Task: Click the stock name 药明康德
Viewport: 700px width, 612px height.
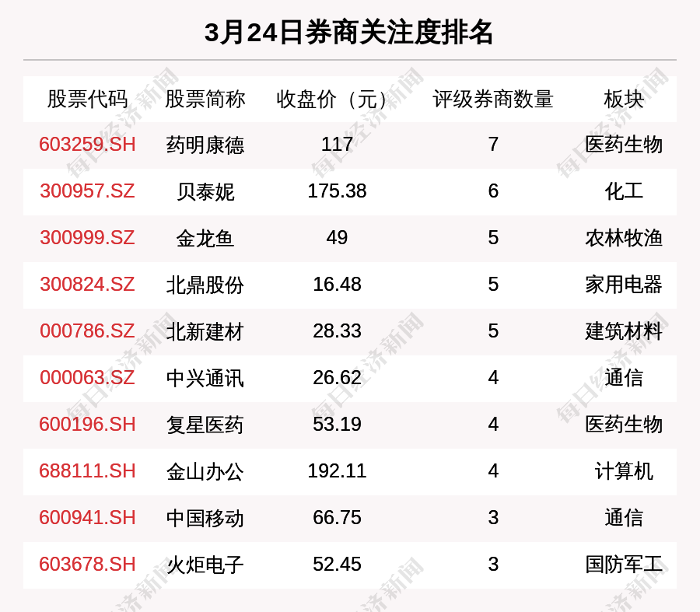Action: [205, 145]
